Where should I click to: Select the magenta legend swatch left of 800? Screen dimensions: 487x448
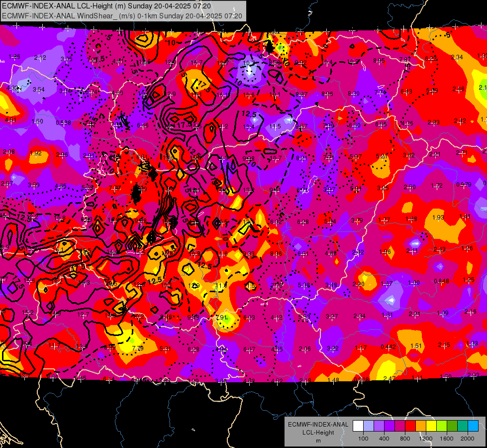click(400, 426)
